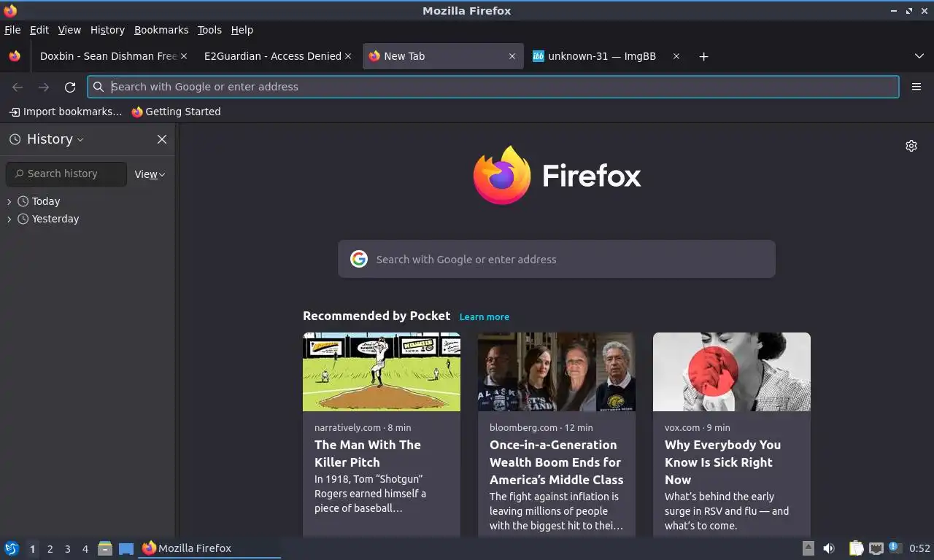This screenshot has width=934, height=560.
Task: Open the View menu in menu bar
Action: [69, 30]
